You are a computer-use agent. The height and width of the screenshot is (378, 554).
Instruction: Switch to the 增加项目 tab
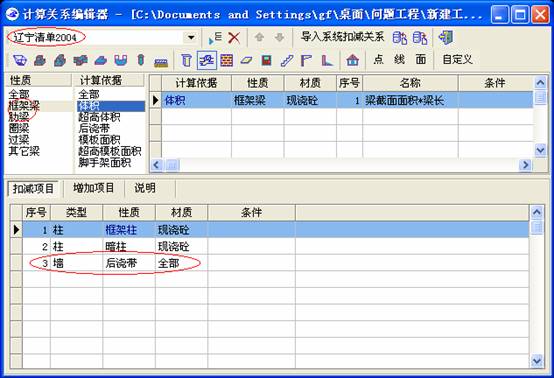coord(94,188)
